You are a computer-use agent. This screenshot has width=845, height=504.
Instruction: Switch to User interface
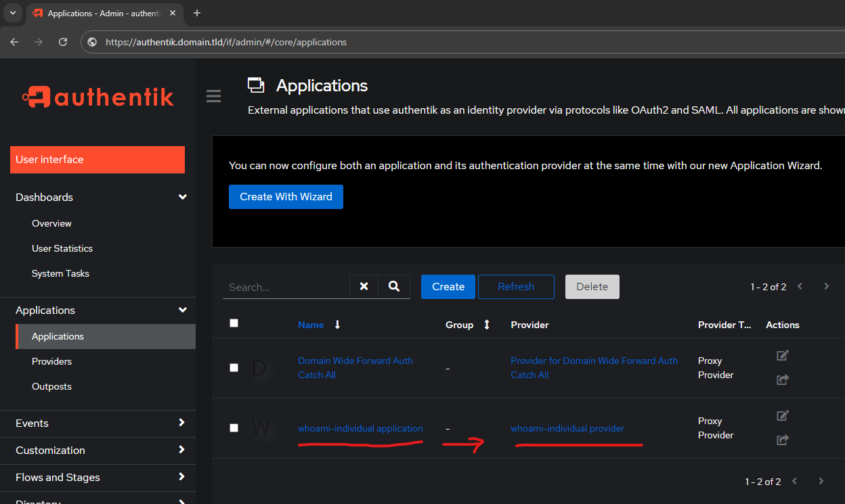click(97, 160)
